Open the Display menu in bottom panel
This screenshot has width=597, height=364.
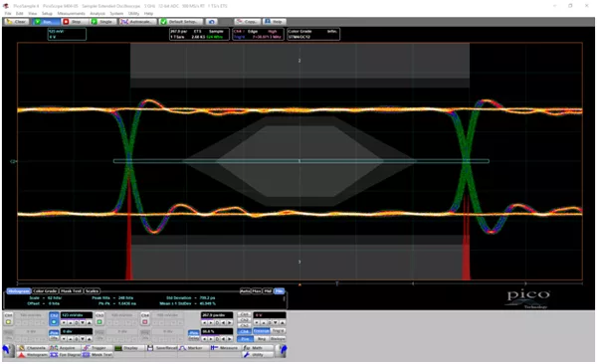129,348
